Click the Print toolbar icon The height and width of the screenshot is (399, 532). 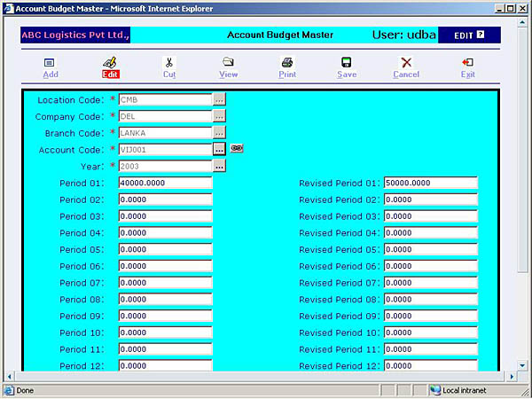click(287, 63)
